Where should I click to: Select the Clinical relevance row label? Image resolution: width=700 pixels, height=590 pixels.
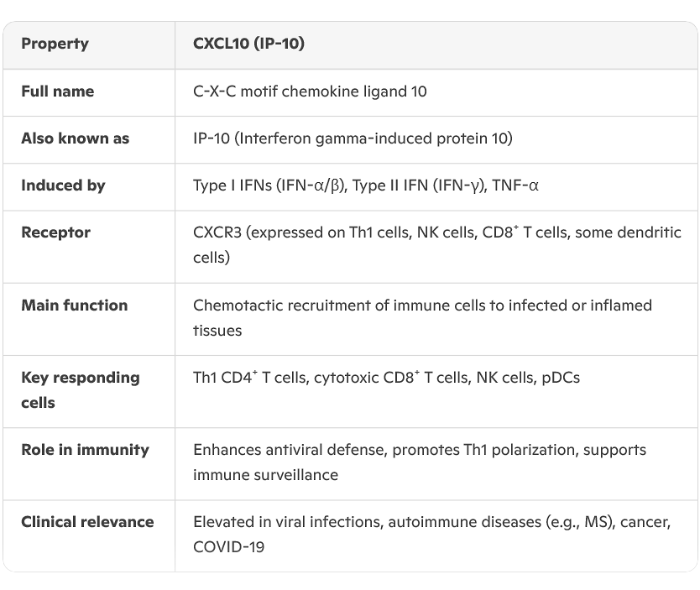pyautogui.click(x=87, y=522)
